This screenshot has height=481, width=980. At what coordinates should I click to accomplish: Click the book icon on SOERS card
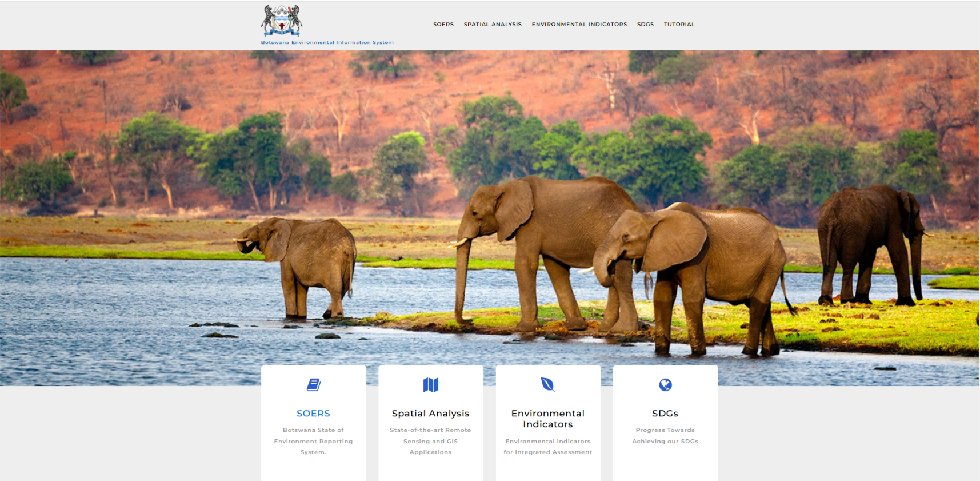click(x=313, y=385)
